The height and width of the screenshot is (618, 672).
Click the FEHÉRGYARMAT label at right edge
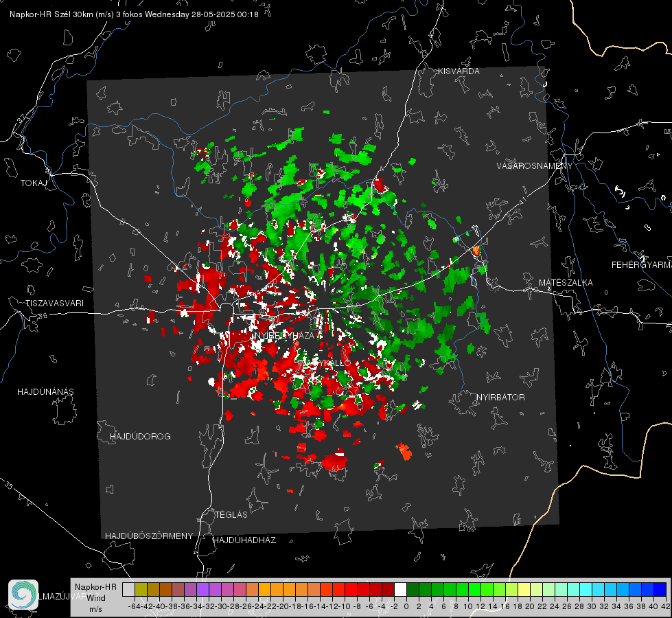[x=641, y=265]
